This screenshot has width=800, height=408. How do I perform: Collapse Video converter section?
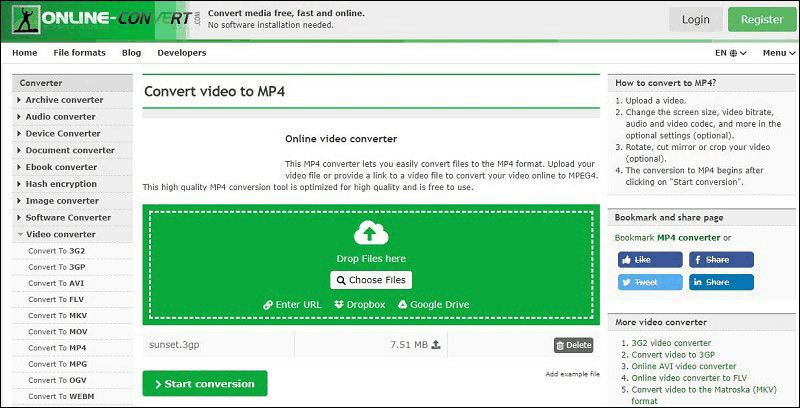point(72,235)
